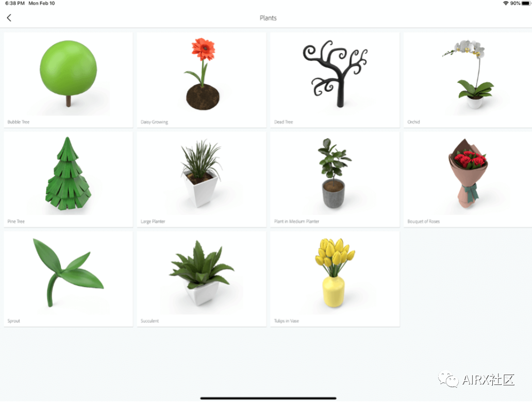Tap the Wi-Fi icon in status bar
Viewport: 532px width, 403px height.
point(506,4)
